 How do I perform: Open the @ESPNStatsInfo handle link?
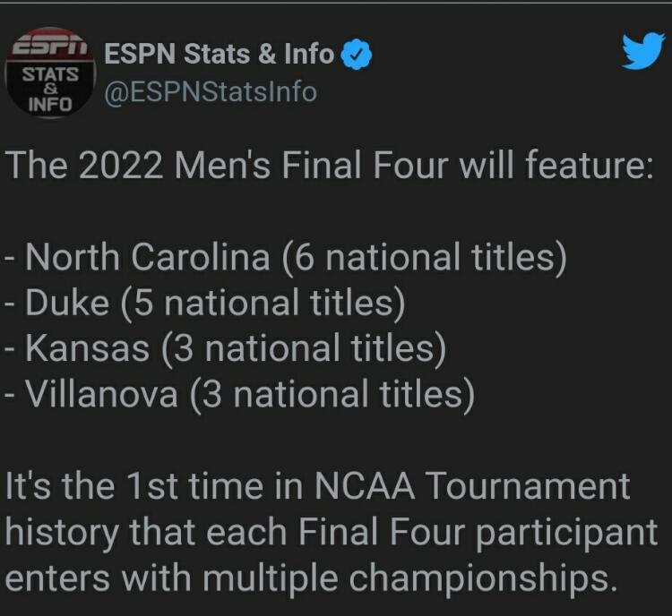point(211,92)
